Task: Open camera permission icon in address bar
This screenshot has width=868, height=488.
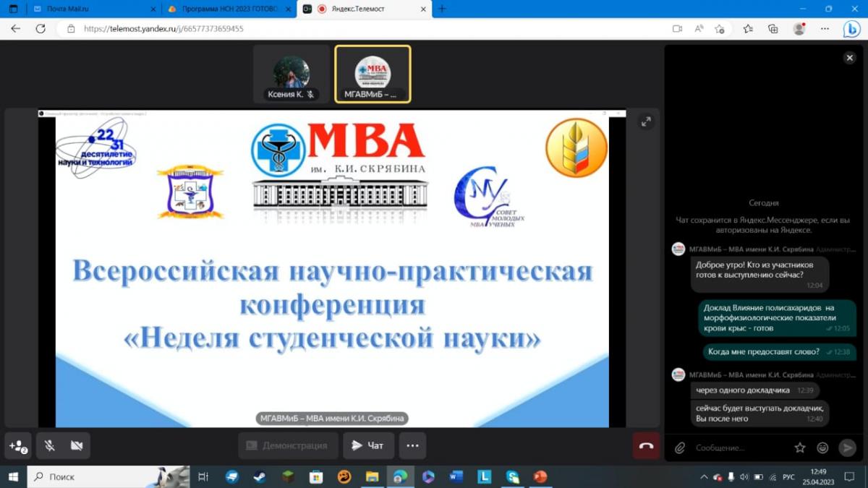Action: (x=677, y=29)
